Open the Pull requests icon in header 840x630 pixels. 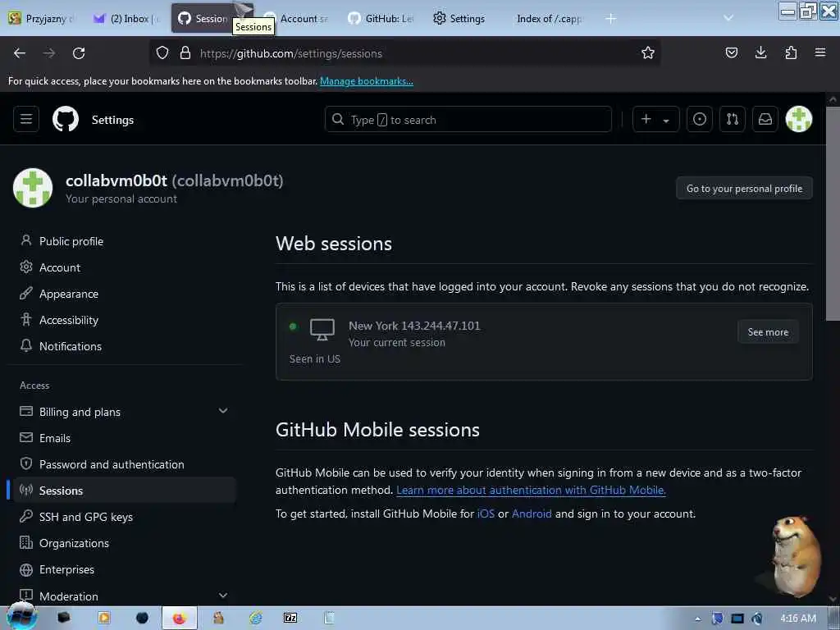pyautogui.click(x=733, y=119)
